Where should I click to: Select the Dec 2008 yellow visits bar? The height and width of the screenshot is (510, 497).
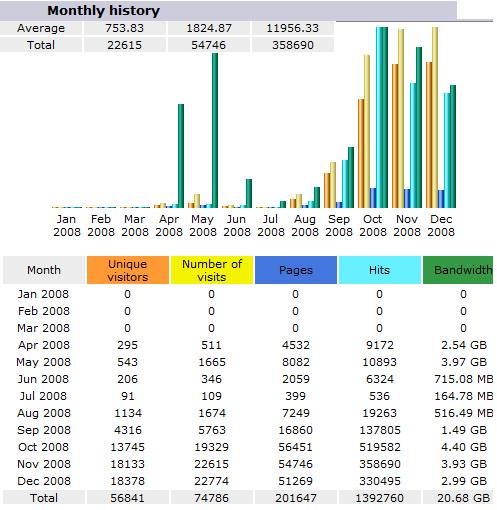point(435,118)
